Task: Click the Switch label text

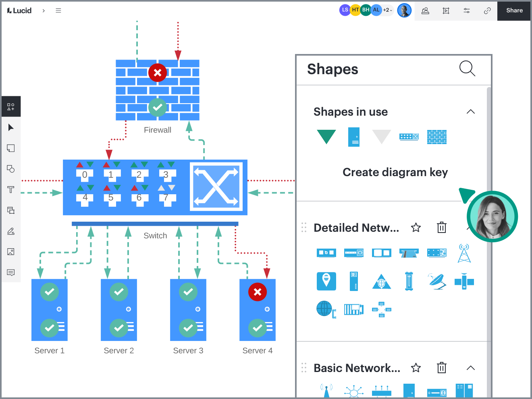Action: click(155, 236)
